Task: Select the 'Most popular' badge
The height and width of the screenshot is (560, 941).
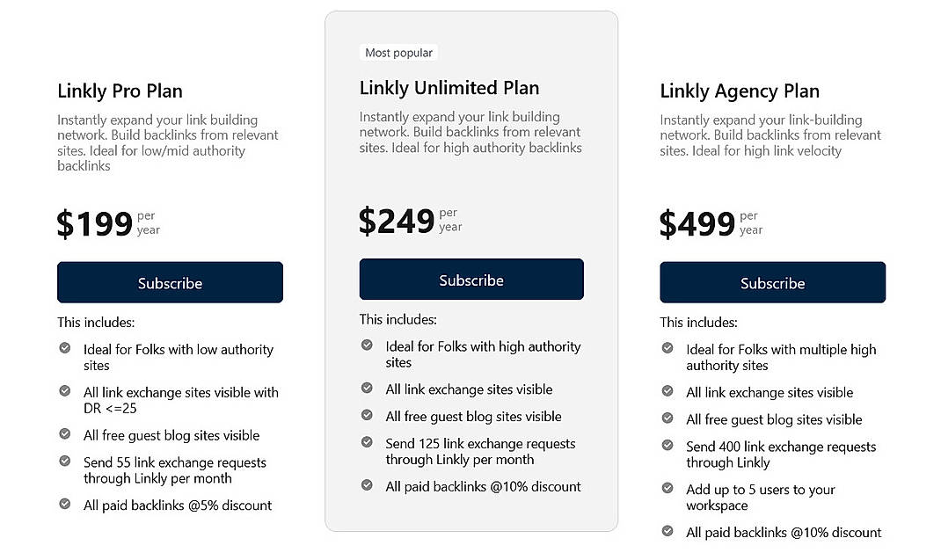Action: coord(399,52)
